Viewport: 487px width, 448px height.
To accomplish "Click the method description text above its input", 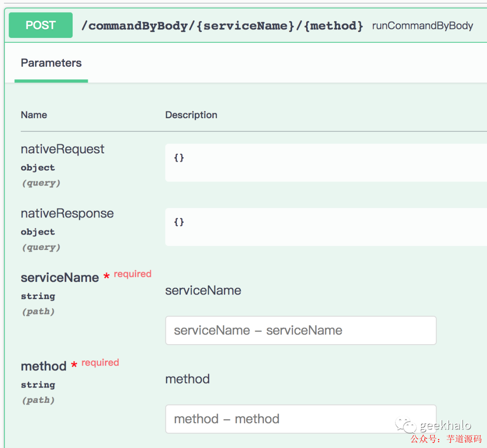I will point(187,379).
